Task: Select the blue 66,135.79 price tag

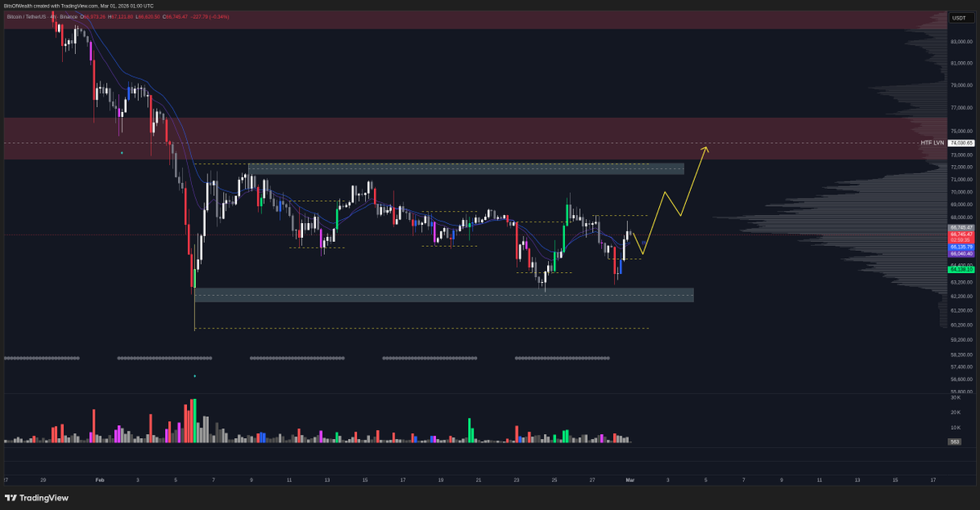Action: (x=960, y=246)
